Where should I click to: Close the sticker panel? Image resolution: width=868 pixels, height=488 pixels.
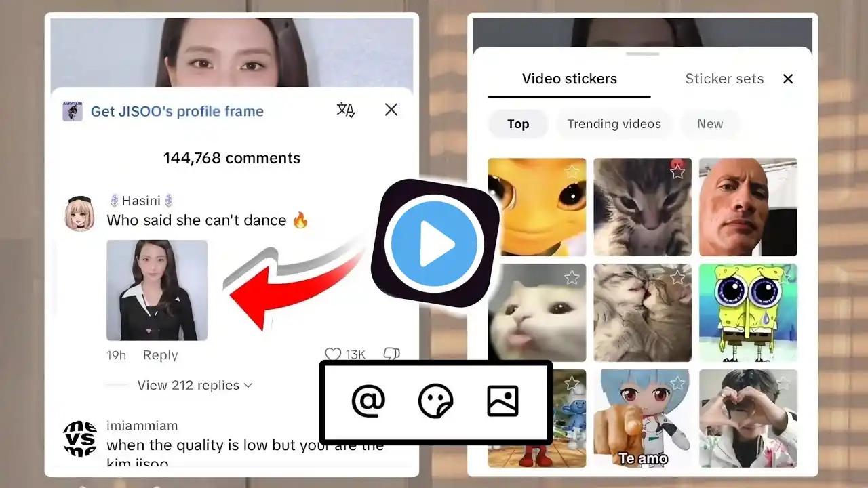coord(788,79)
